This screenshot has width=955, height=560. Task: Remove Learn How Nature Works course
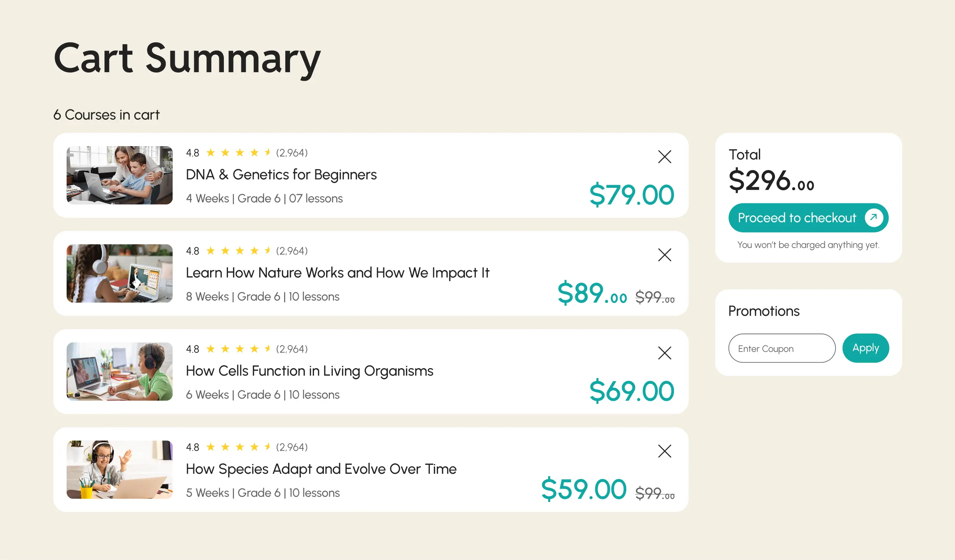pos(664,255)
